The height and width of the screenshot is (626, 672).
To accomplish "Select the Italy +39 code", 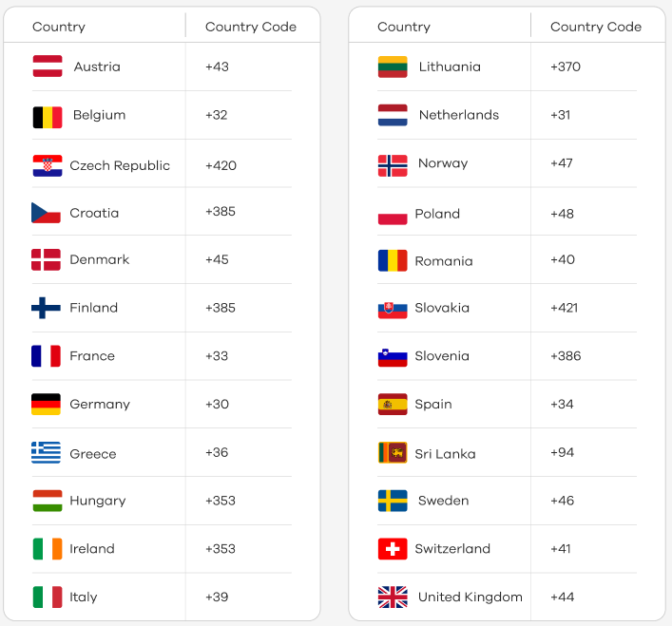I will (217, 597).
